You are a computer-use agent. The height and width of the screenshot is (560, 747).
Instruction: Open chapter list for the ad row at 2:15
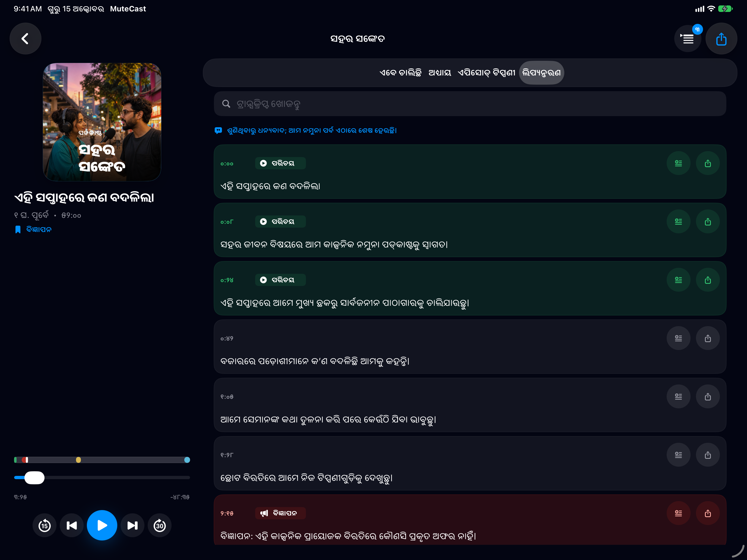click(678, 513)
